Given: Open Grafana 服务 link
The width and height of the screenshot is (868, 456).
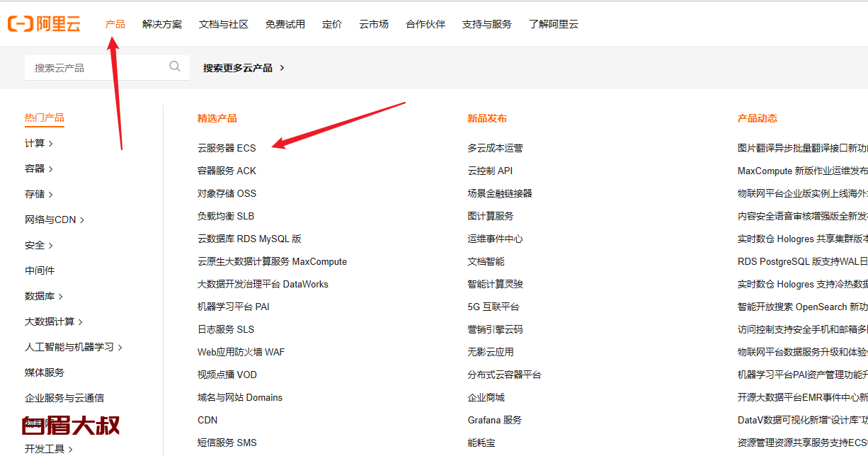Looking at the screenshot, I should pyautogui.click(x=494, y=420).
